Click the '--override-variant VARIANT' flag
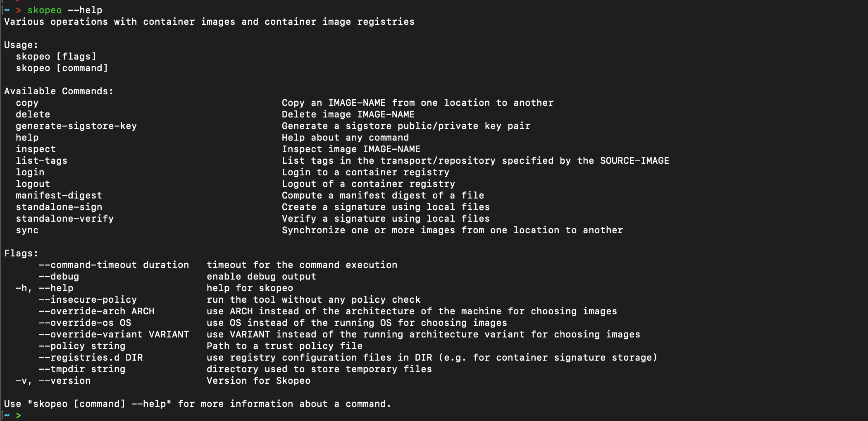Viewport: 868px width, 421px height. [x=114, y=335]
